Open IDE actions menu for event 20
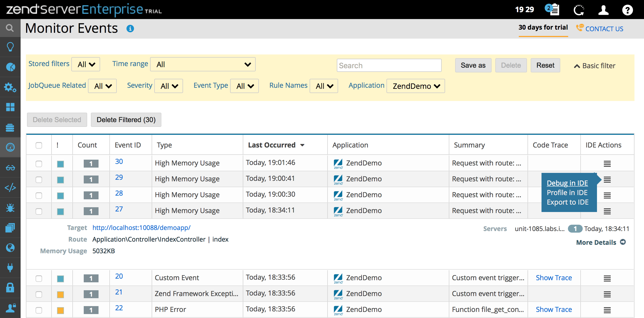Viewport: 644px width, 318px height. tap(607, 279)
